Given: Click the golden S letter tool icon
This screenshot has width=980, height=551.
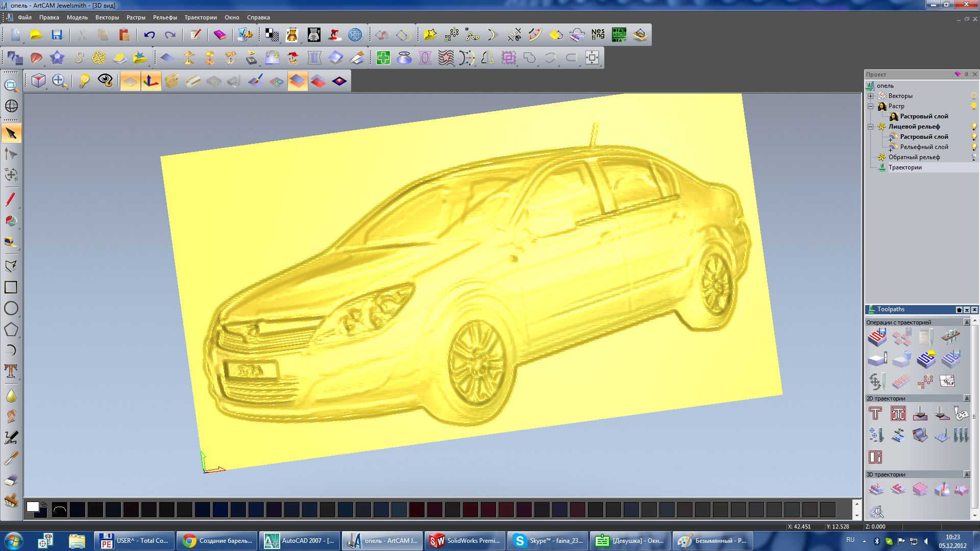Looking at the screenshot, I should click(x=78, y=58).
